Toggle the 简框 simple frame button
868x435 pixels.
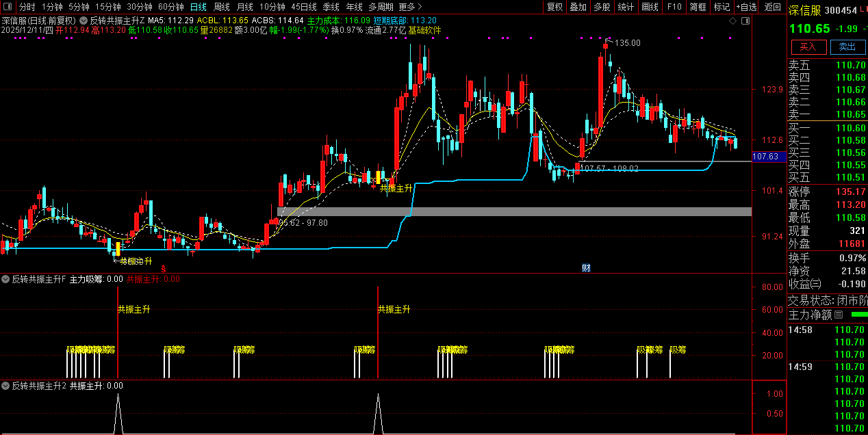[x=698, y=7]
